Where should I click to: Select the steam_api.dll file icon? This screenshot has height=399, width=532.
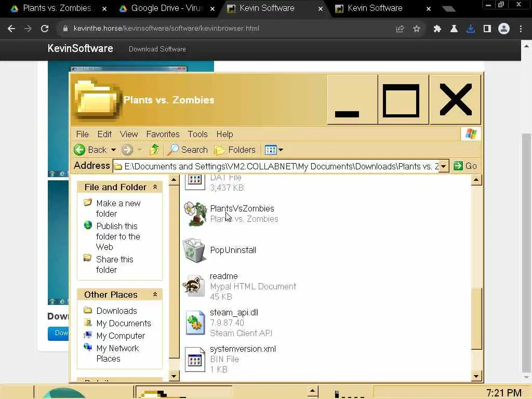(195, 323)
